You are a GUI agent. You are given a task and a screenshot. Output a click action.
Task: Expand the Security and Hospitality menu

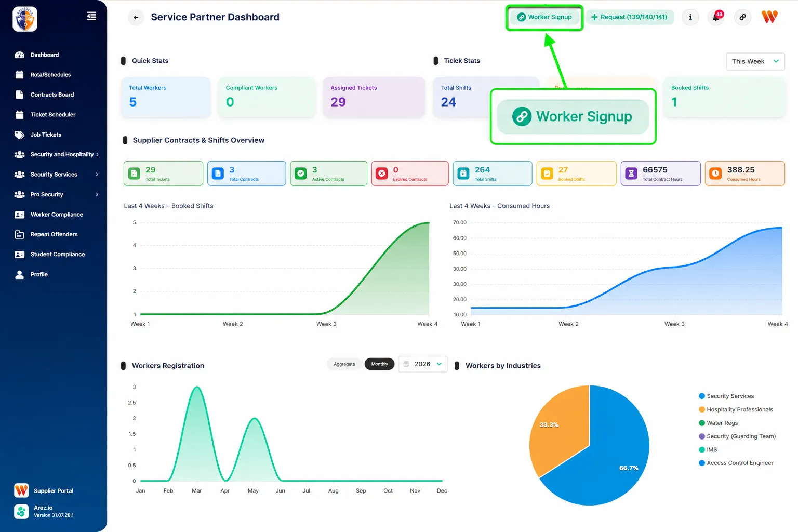(x=56, y=154)
